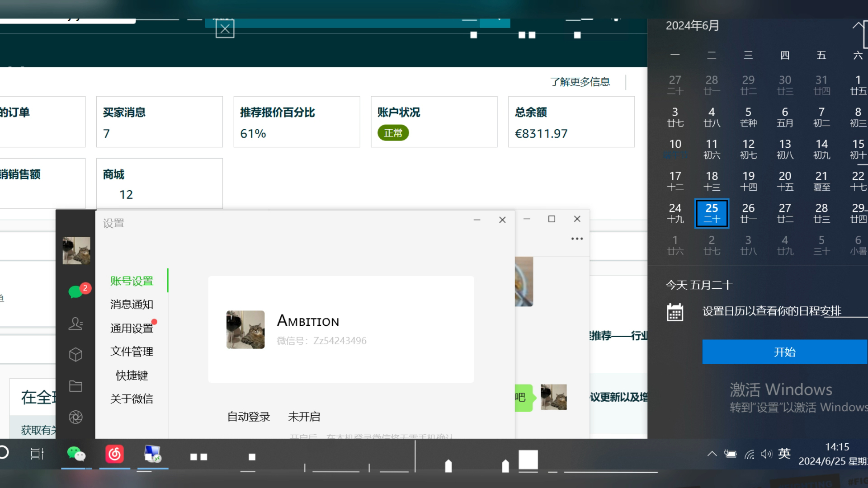Image resolution: width=868 pixels, height=488 pixels.
Task: Click the 开始 calendar setup button
Action: point(785,352)
